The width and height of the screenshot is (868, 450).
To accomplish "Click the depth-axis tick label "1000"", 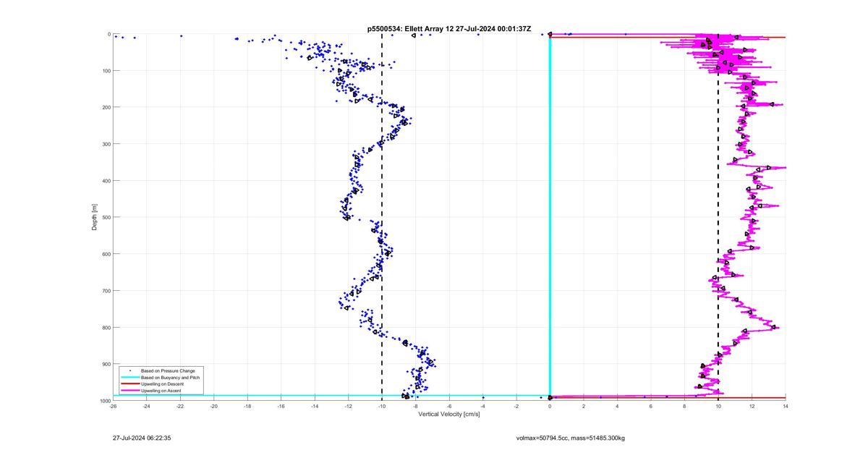I will [104, 400].
